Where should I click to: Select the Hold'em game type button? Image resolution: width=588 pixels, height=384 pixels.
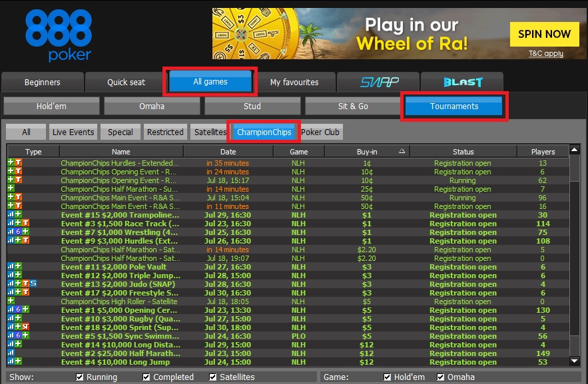coord(51,106)
